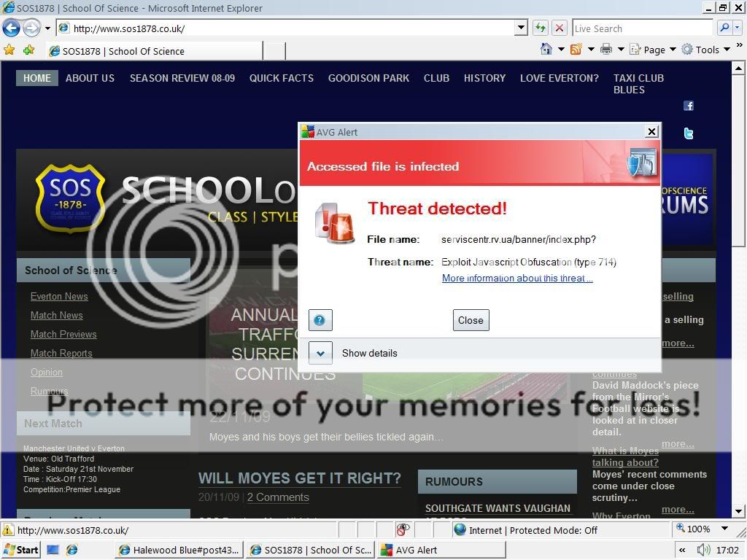Screen dimensions: 747x560
Task: Open the recent pages dropdown arrow
Action: tap(47, 28)
